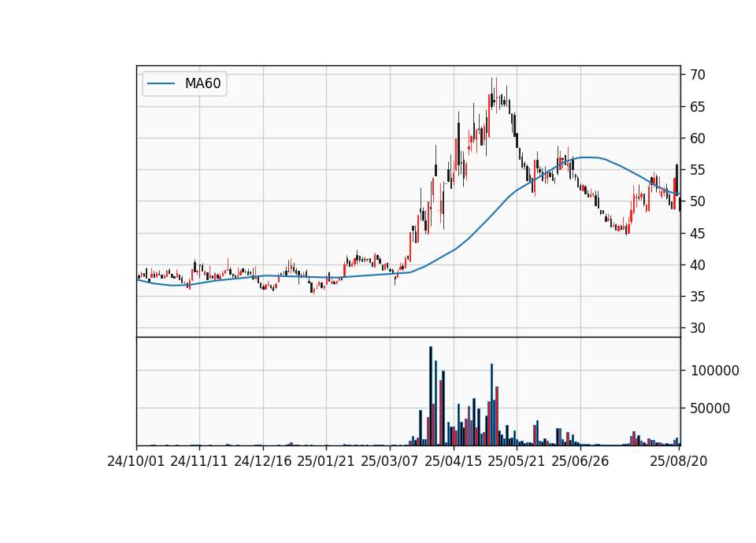The width and height of the screenshot is (756, 543).
Task: Click the tallest volume bar near 25/04
Action: pyautogui.click(x=431, y=396)
